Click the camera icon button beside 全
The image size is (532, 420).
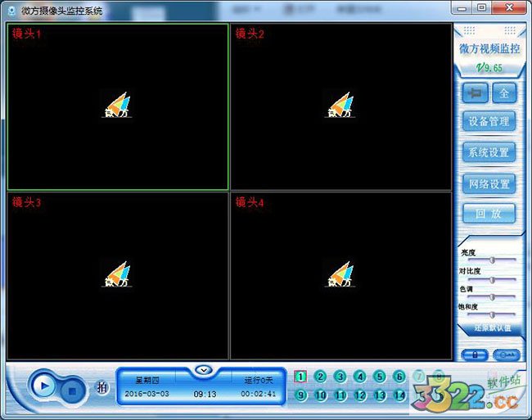click(x=475, y=93)
